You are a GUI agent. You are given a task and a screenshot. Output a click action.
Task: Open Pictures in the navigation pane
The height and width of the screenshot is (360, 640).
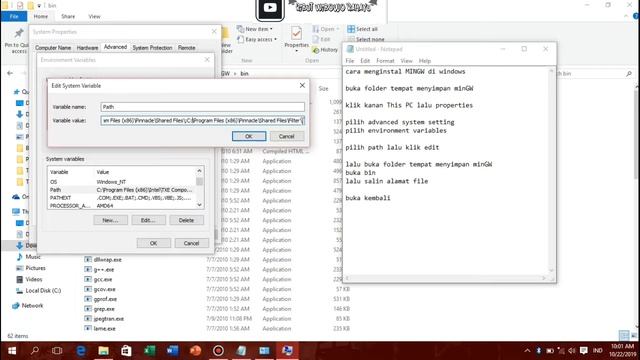36,268
